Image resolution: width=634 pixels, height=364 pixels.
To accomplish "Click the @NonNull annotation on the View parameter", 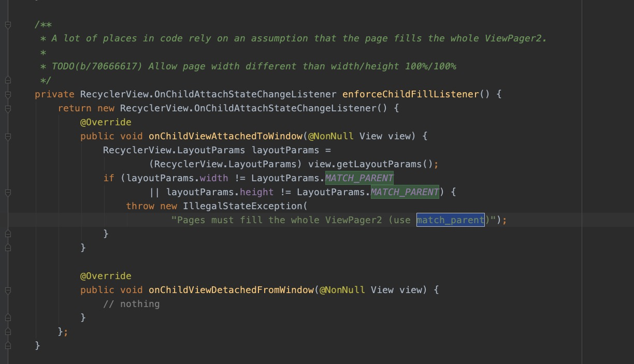I will point(332,136).
